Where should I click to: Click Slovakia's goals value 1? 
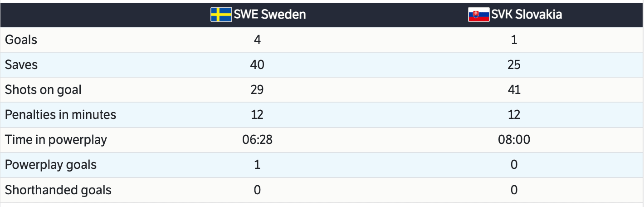514,39
